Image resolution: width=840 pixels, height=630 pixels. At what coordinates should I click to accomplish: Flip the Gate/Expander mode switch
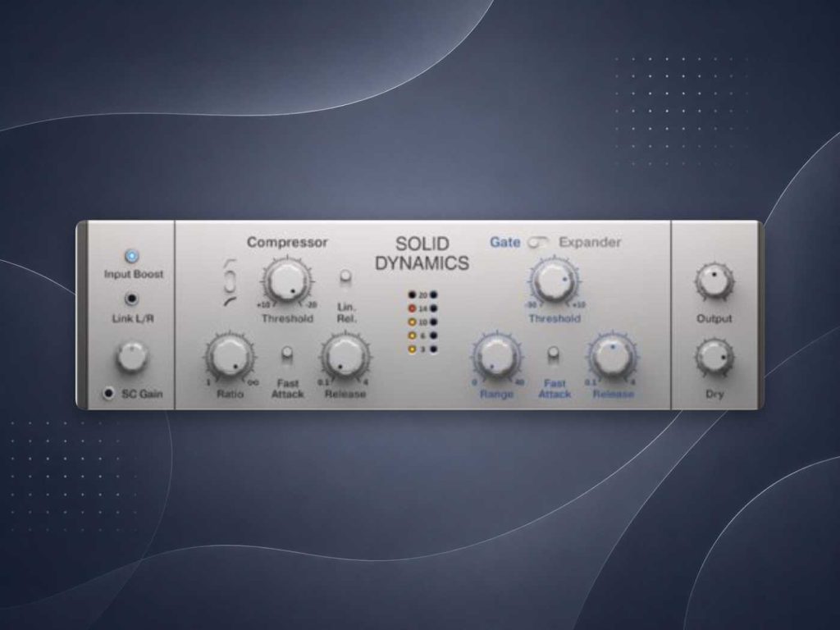pyautogui.click(x=539, y=243)
